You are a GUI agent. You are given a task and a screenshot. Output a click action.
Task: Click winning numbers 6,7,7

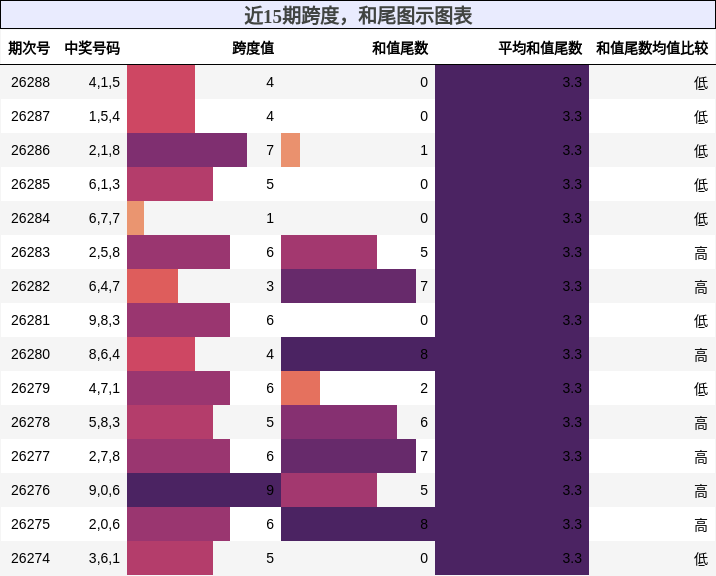(104, 218)
